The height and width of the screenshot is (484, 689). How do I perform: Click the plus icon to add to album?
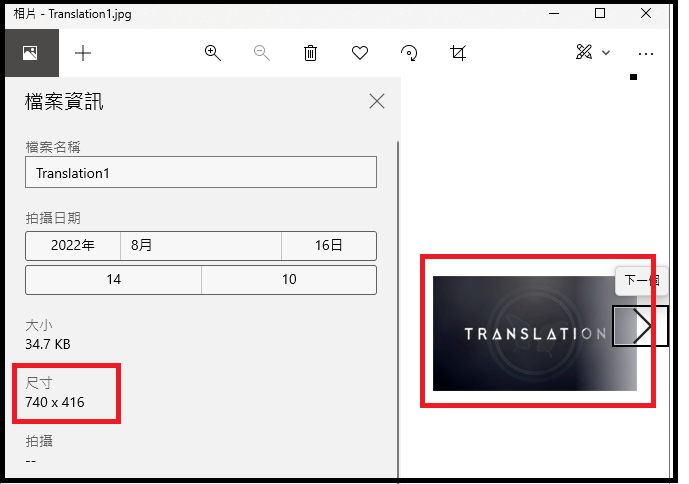(x=83, y=53)
